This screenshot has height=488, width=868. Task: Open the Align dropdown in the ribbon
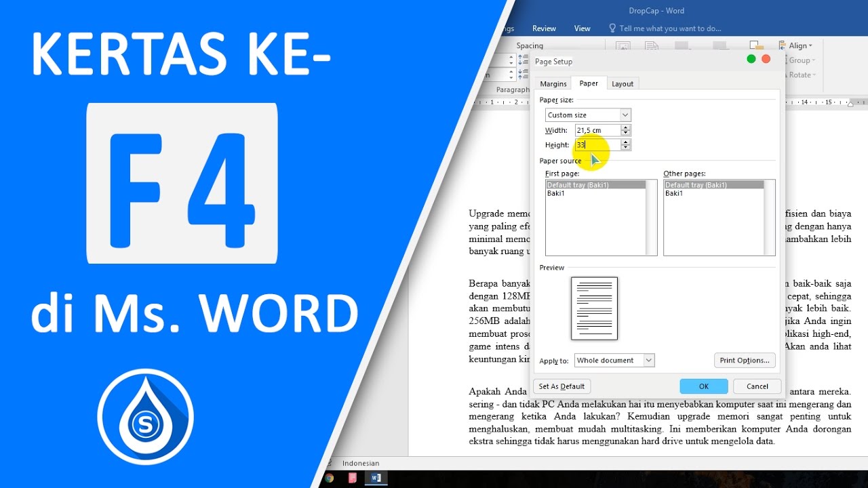tap(795, 45)
